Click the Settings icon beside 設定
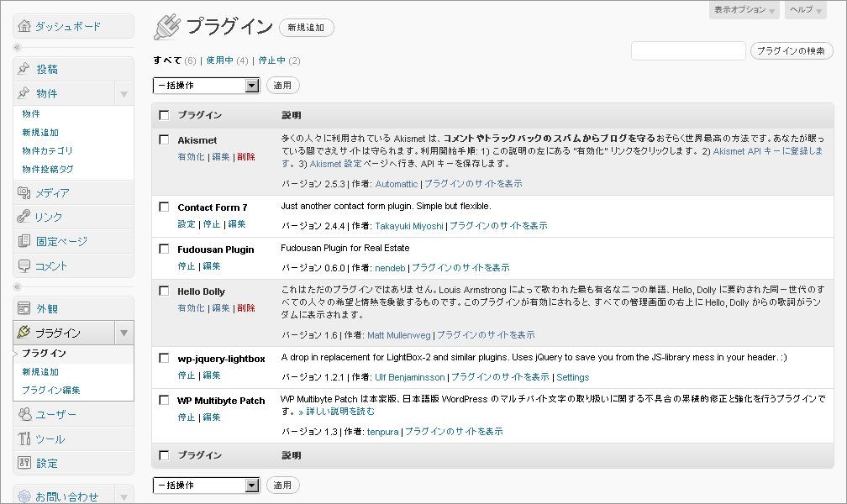This screenshot has height=504, width=847. 24,462
